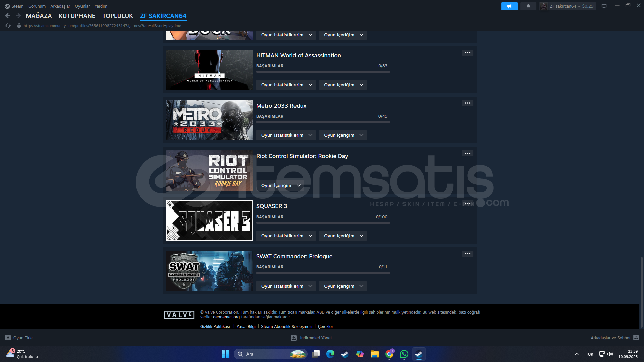Viewport: 644px width, 362px height.
Task: Open File Explorer from taskbar
Action: point(375,354)
